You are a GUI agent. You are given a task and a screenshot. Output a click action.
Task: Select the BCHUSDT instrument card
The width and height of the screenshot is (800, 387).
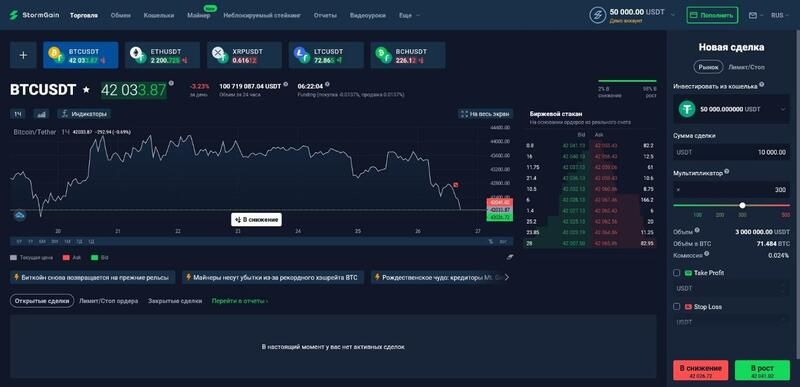pos(408,55)
